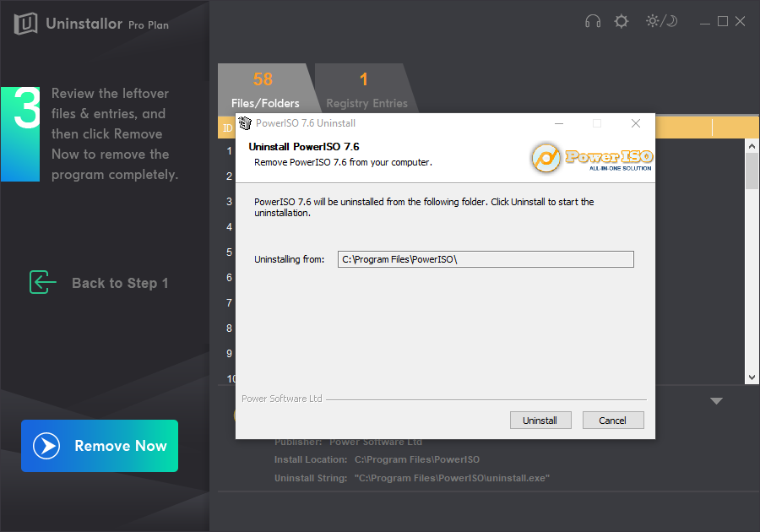Select row 1 in the leftover list
The width and height of the screenshot is (760, 532).
pyautogui.click(x=229, y=151)
